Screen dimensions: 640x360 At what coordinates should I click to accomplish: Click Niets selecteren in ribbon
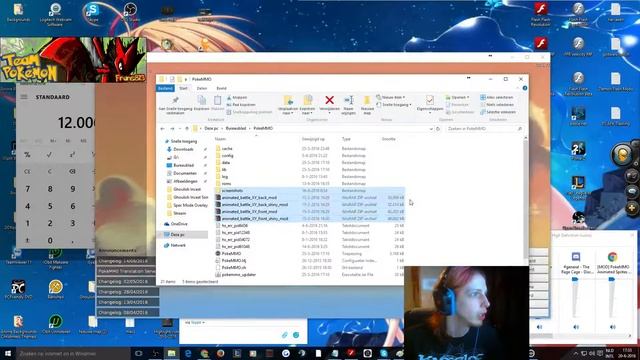point(497,104)
